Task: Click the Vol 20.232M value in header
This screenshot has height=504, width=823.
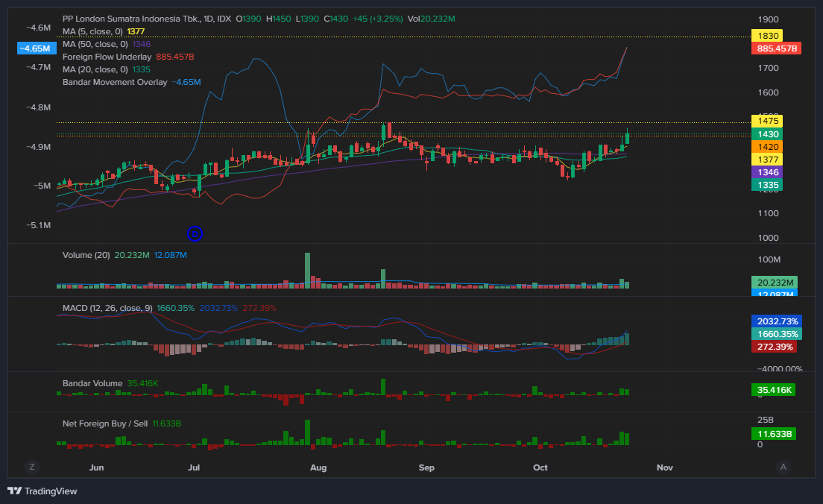Action: click(432, 19)
